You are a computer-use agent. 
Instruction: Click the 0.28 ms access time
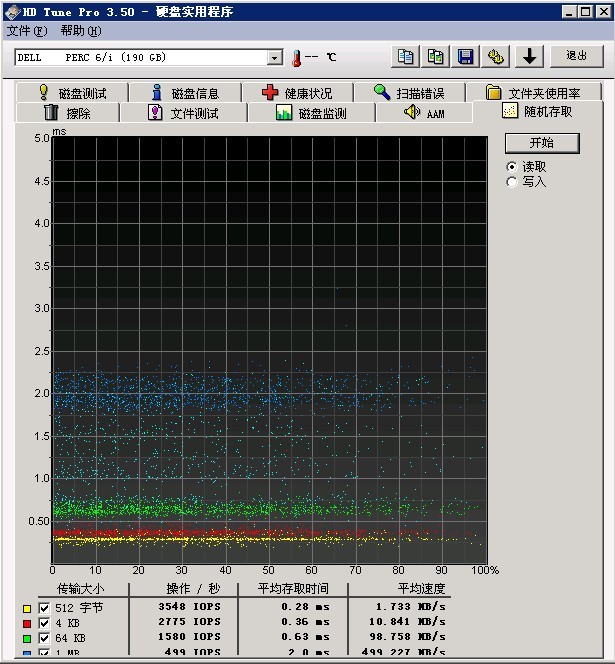305,607
